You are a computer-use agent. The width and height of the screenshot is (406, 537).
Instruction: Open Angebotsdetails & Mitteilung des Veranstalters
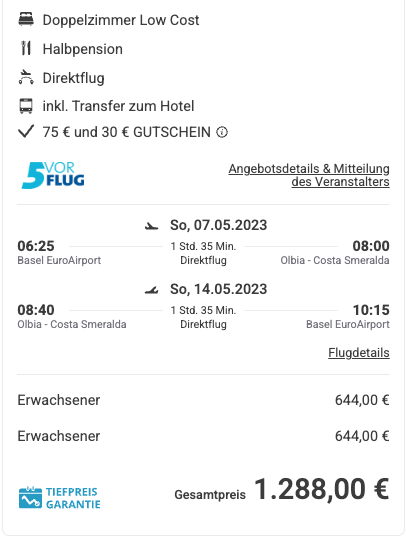coord(309,175)
